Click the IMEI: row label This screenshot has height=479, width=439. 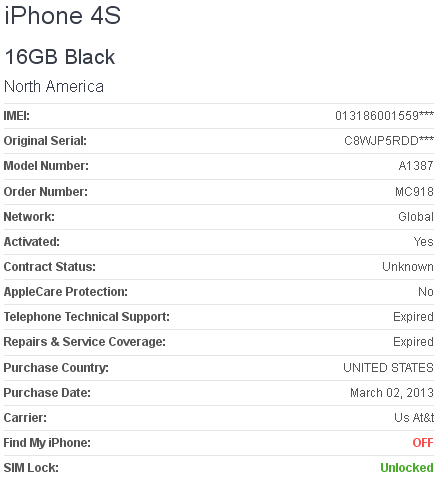(x=17, y=116)
